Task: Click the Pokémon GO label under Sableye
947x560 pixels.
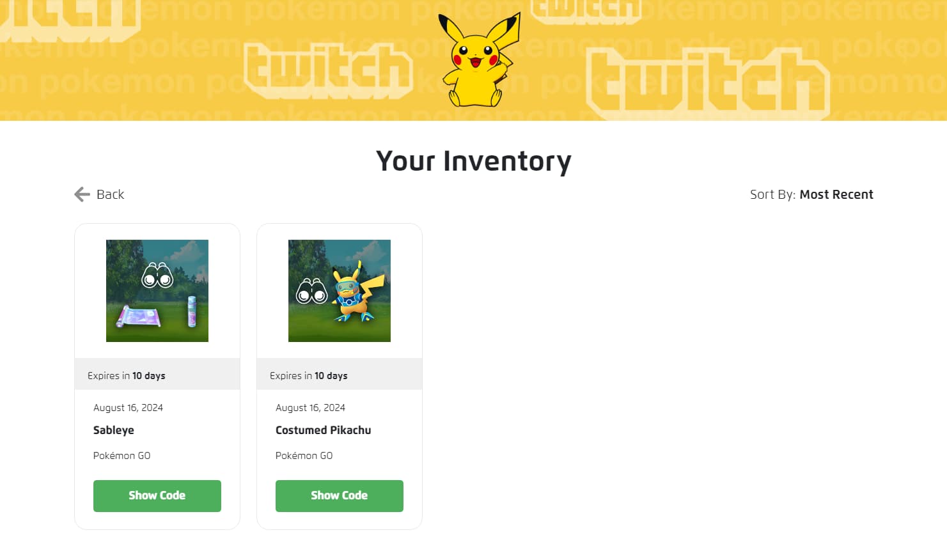Action: click(x=121, y=456)
